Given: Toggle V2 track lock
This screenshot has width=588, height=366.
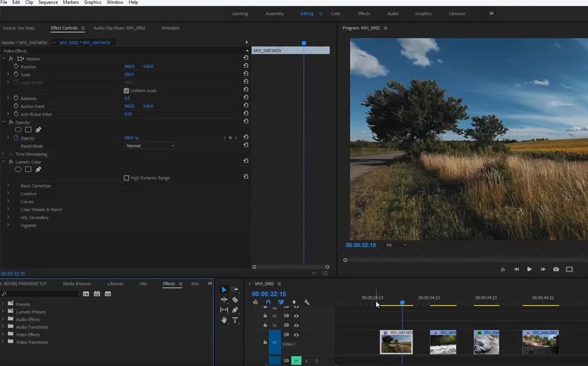Looking at the screenshot, I should [x=265, y=325].
